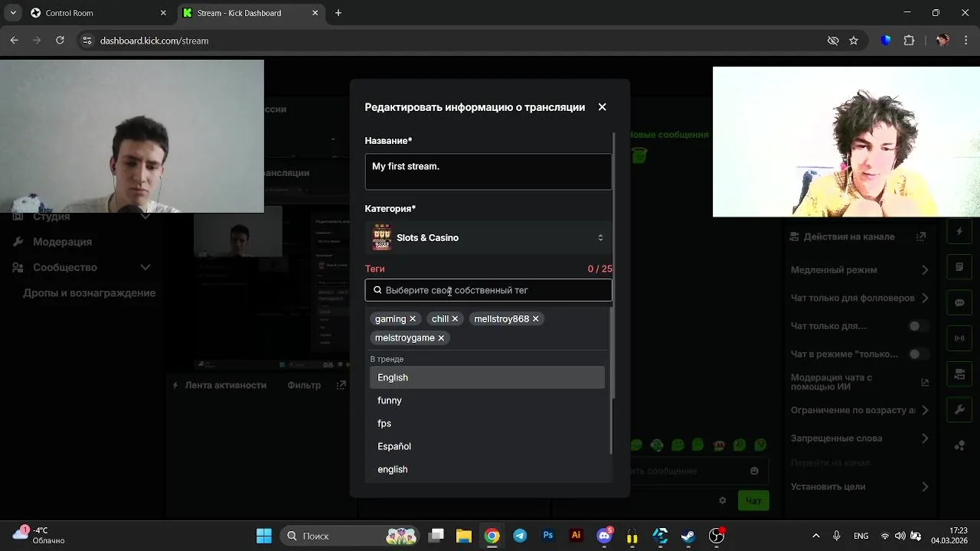
Task: Open the weather widget on taskbar
Action: 40,536
